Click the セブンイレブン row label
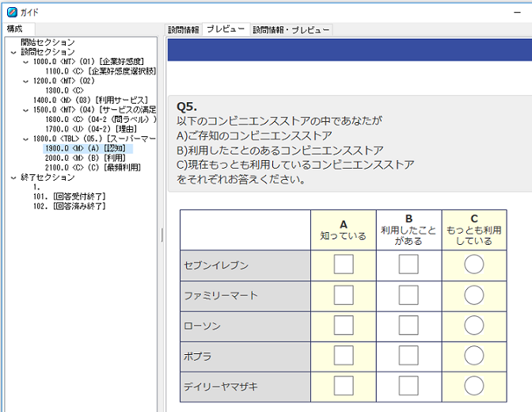Image resolution: width=532 pixels, height=412 pixels. click(245, 265)
